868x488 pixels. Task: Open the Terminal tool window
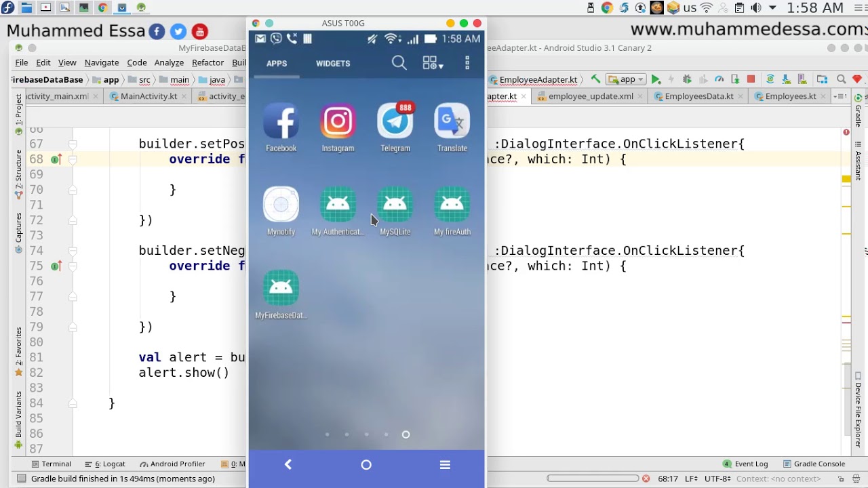point(51,464)
